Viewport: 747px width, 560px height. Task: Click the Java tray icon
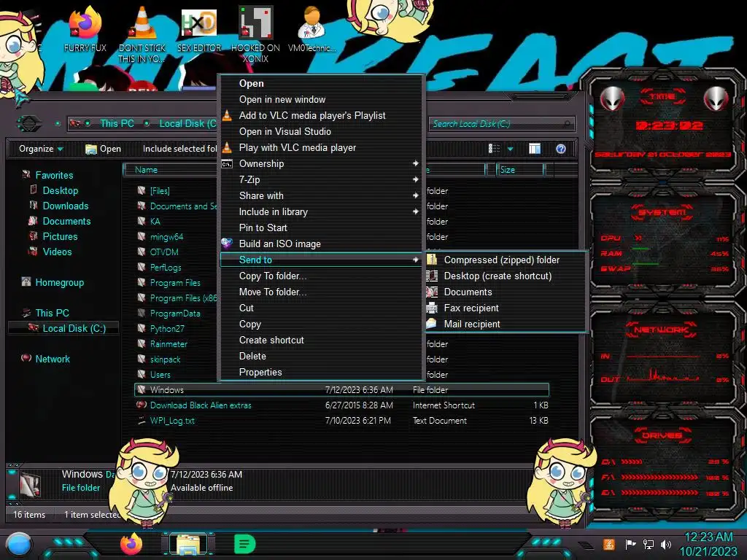click(608, 544)
